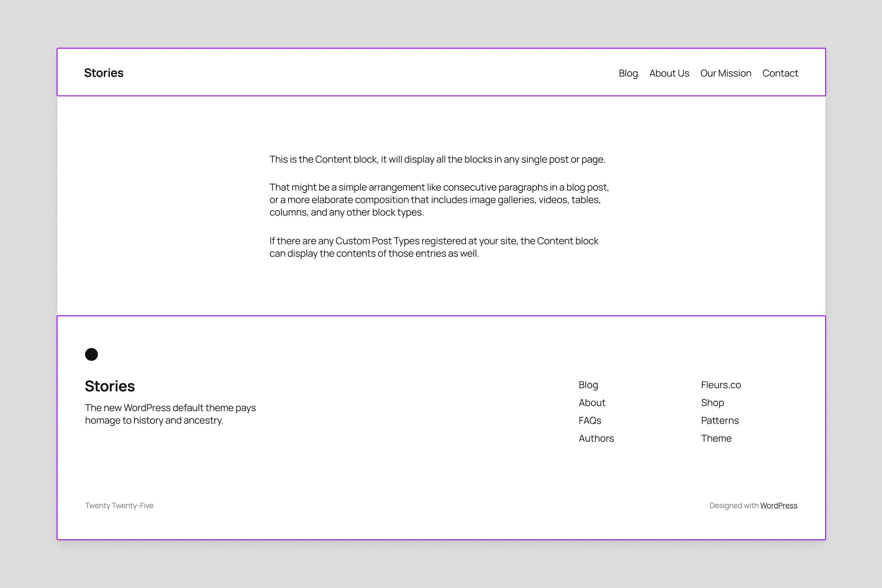Select the footer tagline about WordPress default theme
The height and width of the screenshot is (588, 882).
tap(170, 414)
